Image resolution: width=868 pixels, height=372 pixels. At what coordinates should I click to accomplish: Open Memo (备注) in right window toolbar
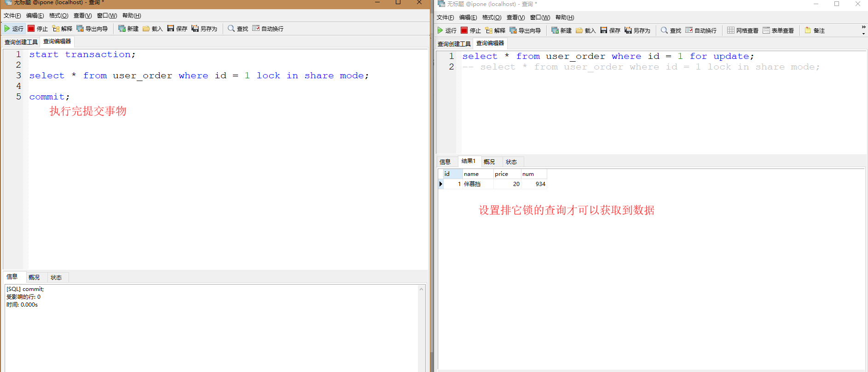[815, 30]
